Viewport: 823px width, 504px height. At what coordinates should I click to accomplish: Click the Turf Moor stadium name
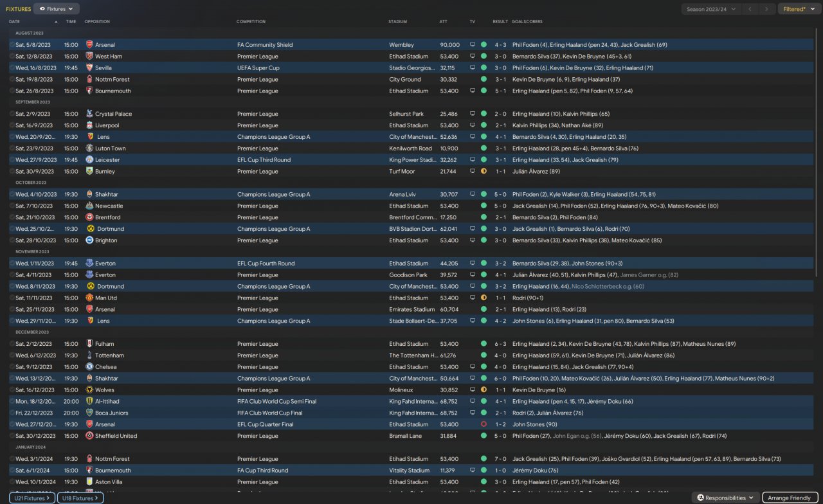pyautogui.click(x=402, y=172)
